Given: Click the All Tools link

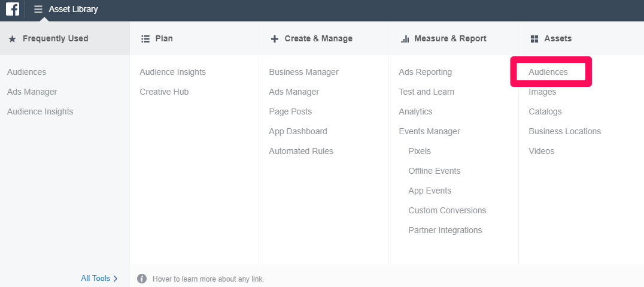Looking at the screenshot, I should [96, 279].
